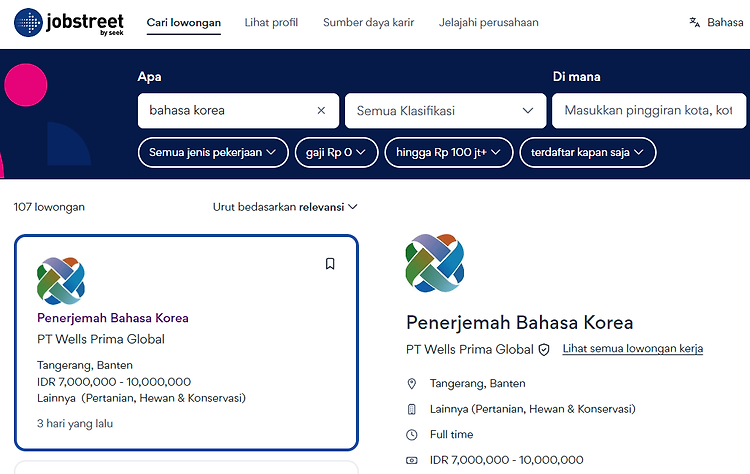The width and height of the screenshot is (750, 474).
Task: Click the salary money icon in job details
Action: [411, 460]
